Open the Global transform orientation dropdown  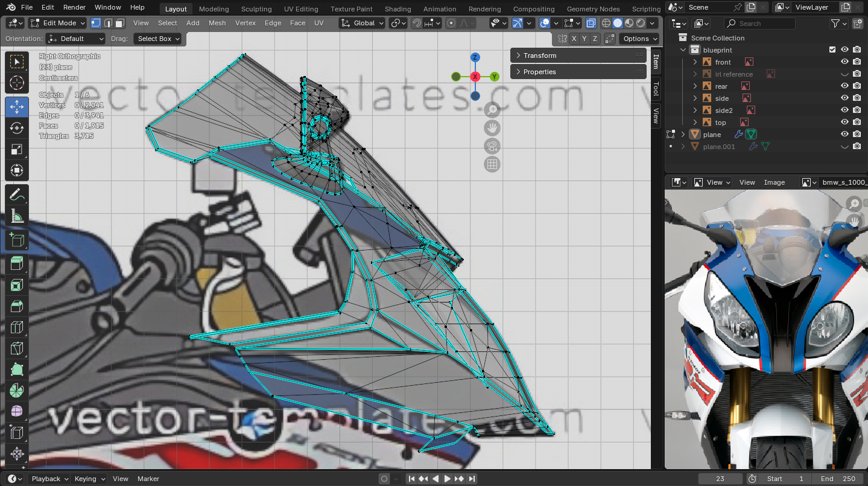pos(362,23)
